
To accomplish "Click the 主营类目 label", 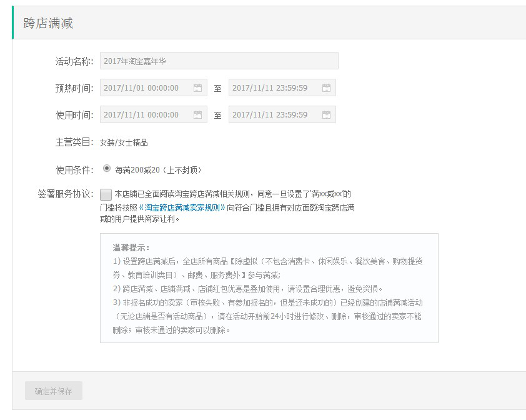I will point(74,142).
